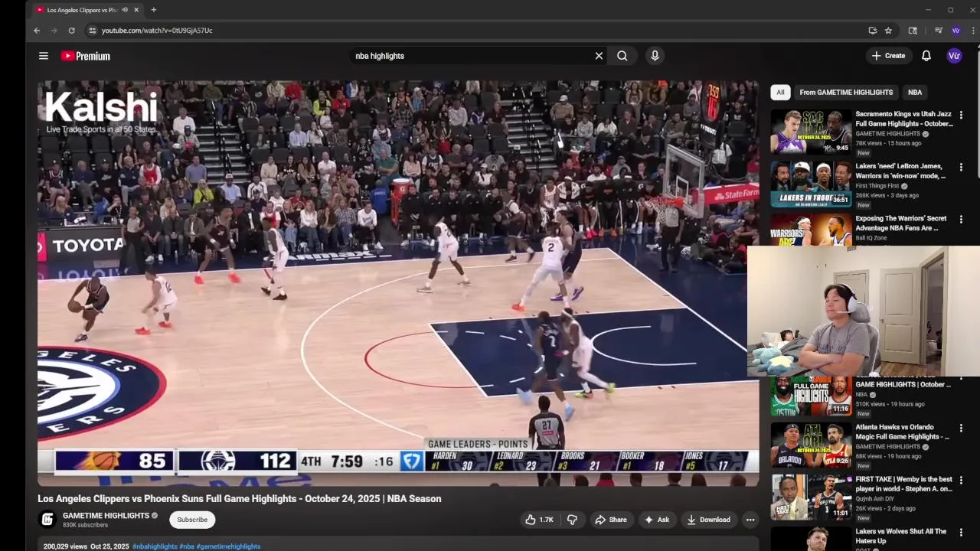The height and width of the screenshot is (551, 980).
Task: Go forward in browser history
Action: coord(54,31)
